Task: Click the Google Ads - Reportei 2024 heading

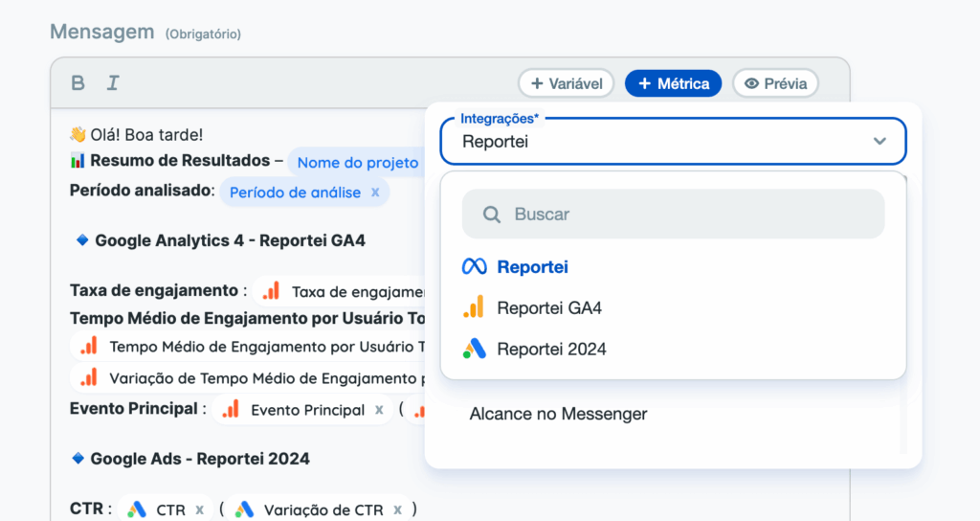Action: tap(200, 459)
